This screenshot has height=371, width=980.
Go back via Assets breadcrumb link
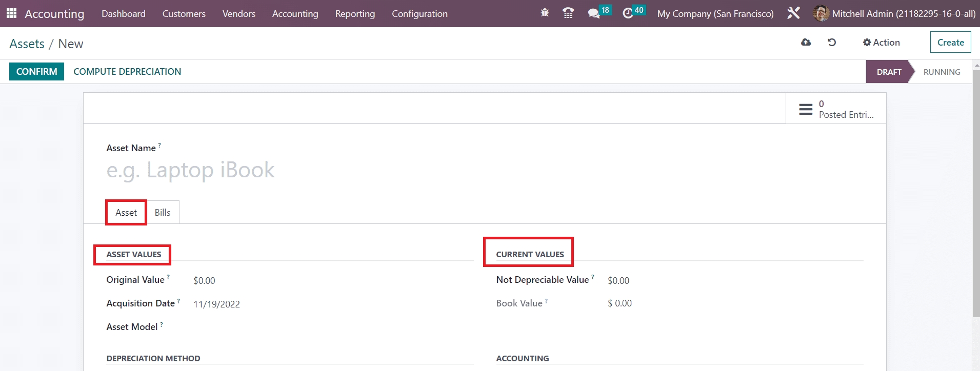(x=27, y=44)
